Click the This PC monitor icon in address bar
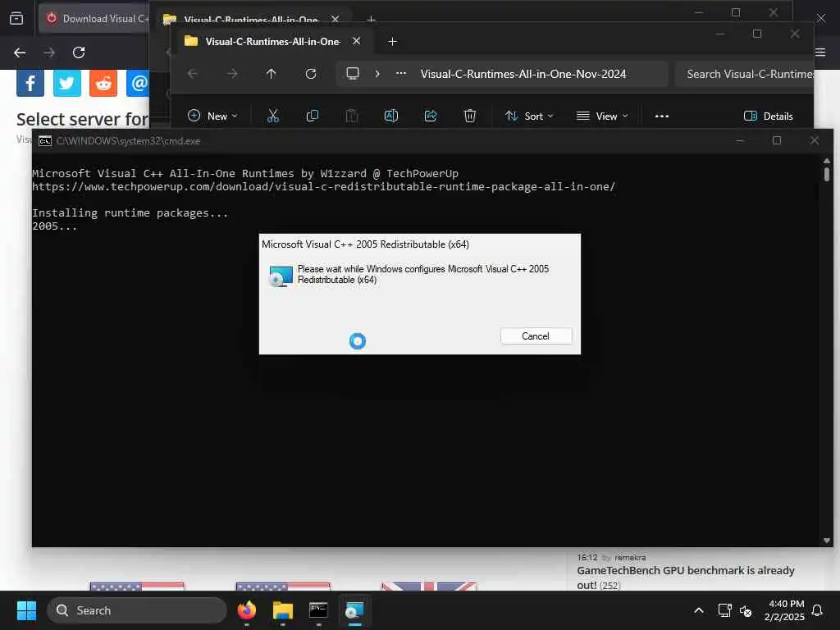 353,73
